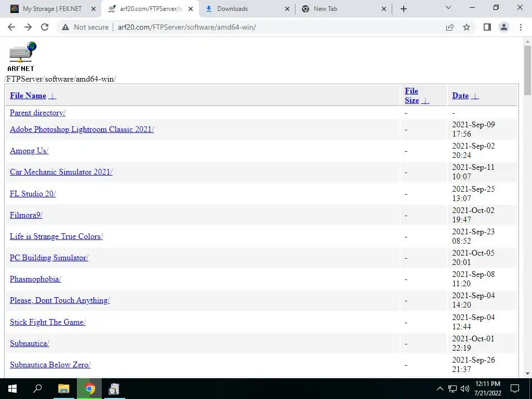The width and height of the screenshot is (532, 399).
Task: Go forward to the next page
Action: [x=28, y=27]
